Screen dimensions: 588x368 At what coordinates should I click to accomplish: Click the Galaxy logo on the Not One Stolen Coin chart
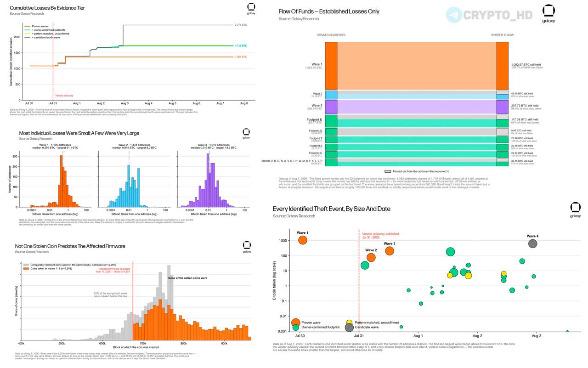pyautogui.click(x=247, y=247)
